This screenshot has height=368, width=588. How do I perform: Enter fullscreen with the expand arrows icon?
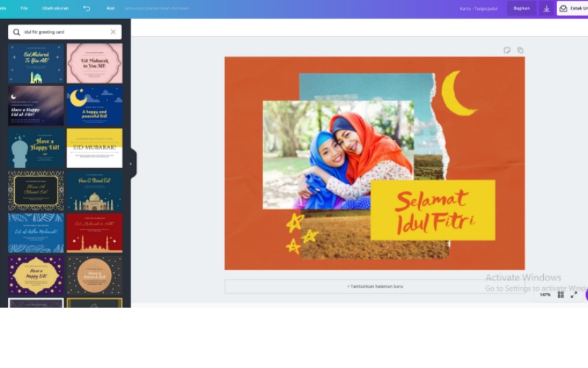click(574, 295)
